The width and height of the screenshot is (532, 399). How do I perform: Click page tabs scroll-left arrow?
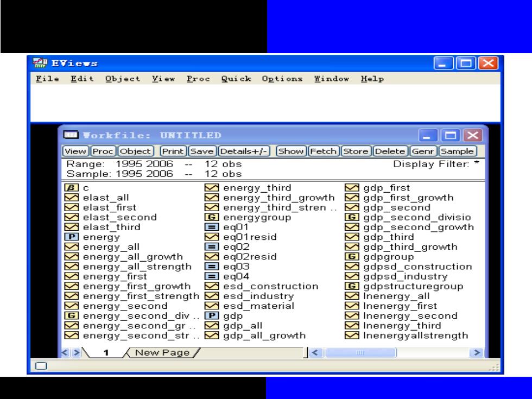(x=65, y=352)
